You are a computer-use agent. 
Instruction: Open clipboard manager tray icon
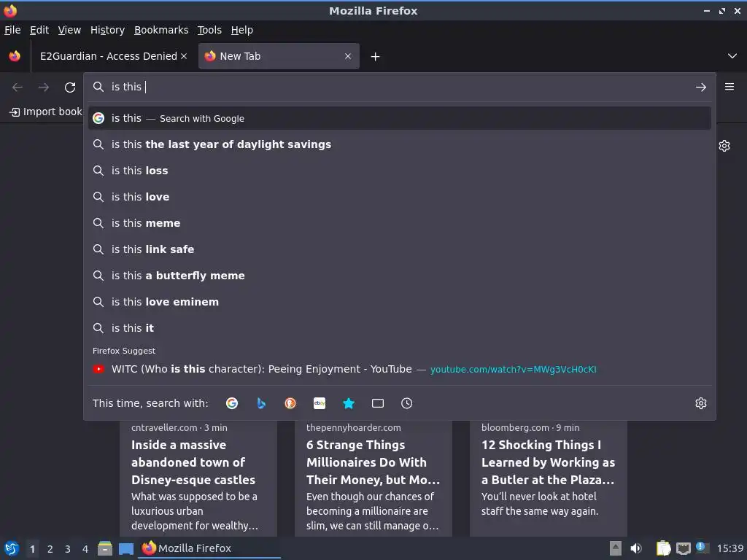663,548
